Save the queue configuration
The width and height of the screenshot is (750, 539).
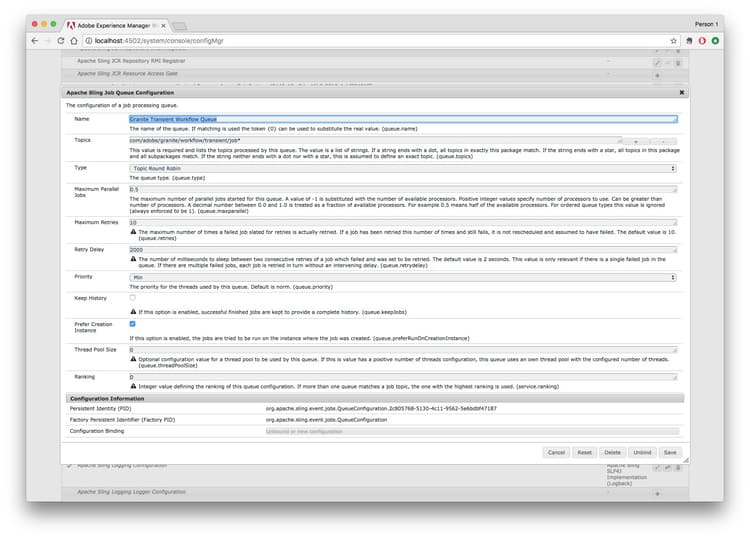pyautogui.click(x=670, y=452)
